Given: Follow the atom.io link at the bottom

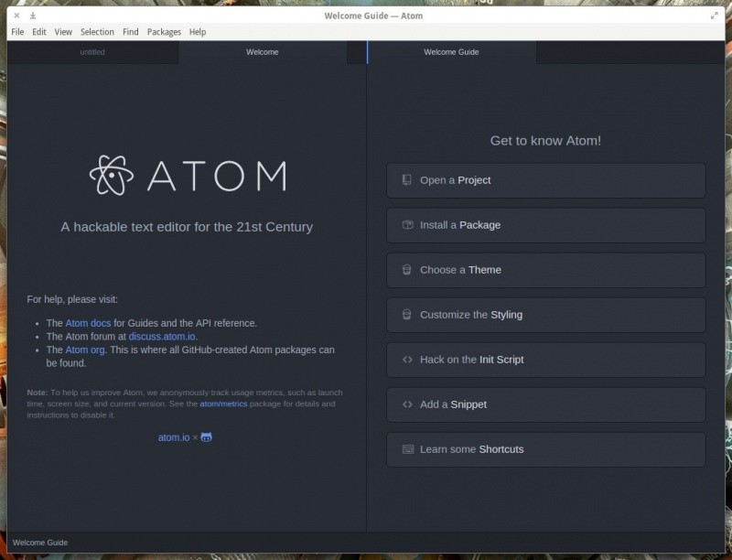Looking at the screenshot, I should [x=174, y=437].
